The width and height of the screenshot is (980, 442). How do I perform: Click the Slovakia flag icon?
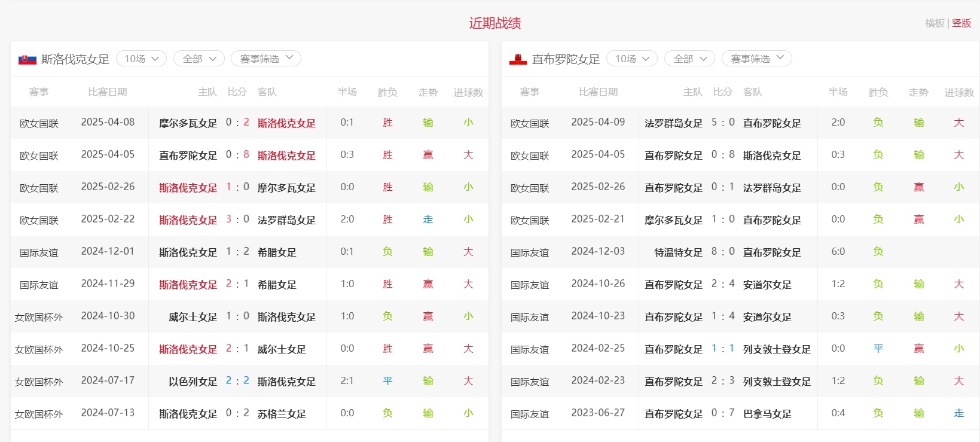click(27, 59)
